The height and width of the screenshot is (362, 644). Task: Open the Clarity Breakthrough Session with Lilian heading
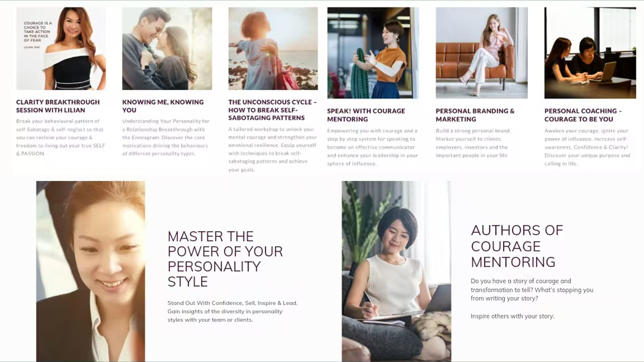point(58,106)
